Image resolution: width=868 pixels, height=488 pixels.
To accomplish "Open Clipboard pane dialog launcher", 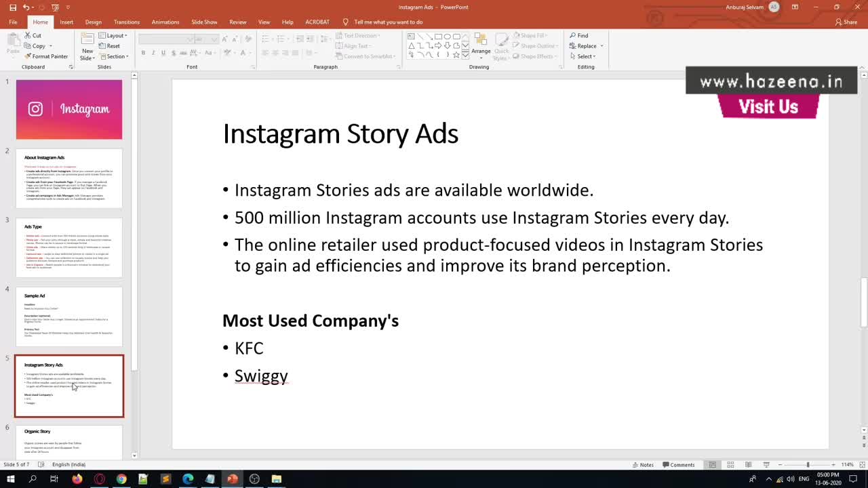I will tap(71, 67).
